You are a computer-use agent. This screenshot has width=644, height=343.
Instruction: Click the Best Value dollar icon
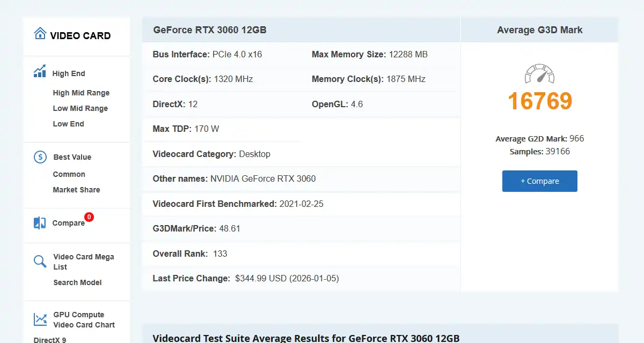click(40, 157)
